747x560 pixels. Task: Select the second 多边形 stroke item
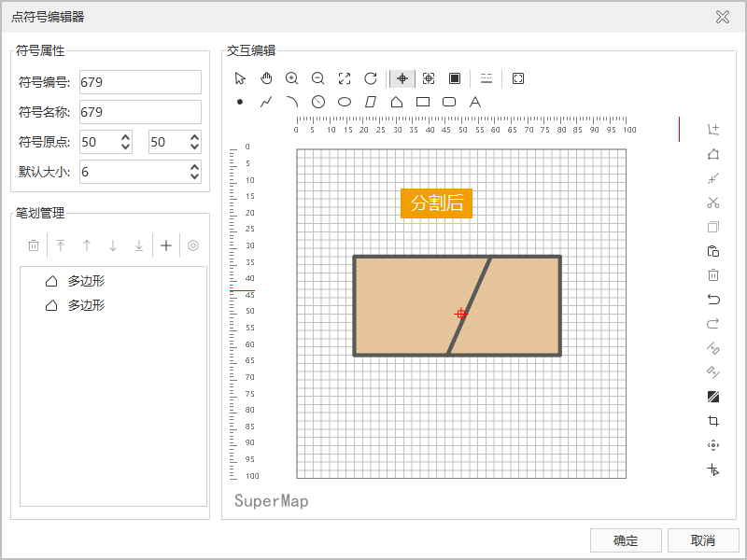(x=92, y=305)
